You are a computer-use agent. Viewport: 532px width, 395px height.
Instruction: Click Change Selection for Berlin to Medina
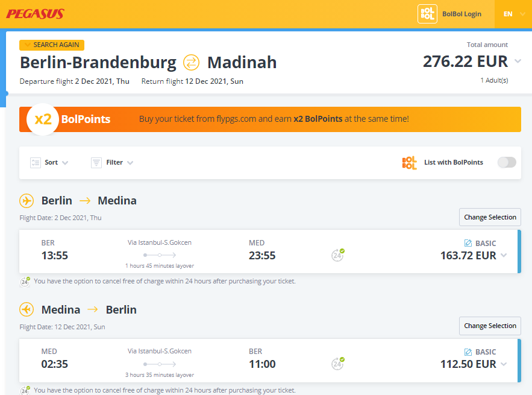click(490, 217)
